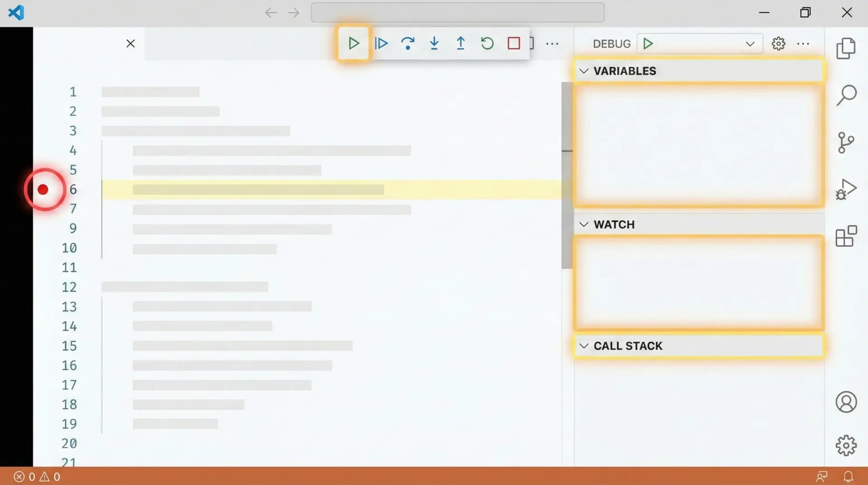Screen dimensions: 868x485
Task: Open debug launch settings gear
Action: [x=778, y=44]
